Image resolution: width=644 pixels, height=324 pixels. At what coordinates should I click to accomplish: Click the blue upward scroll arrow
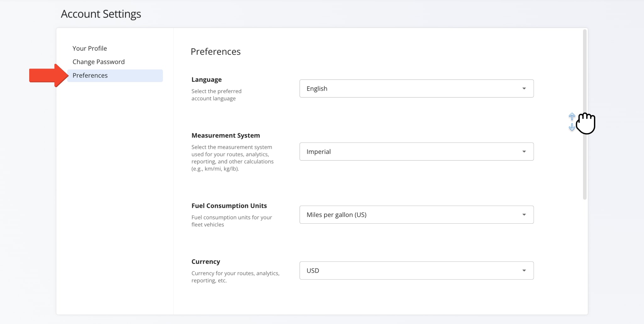pyautogui.click(x=572, y=116)
